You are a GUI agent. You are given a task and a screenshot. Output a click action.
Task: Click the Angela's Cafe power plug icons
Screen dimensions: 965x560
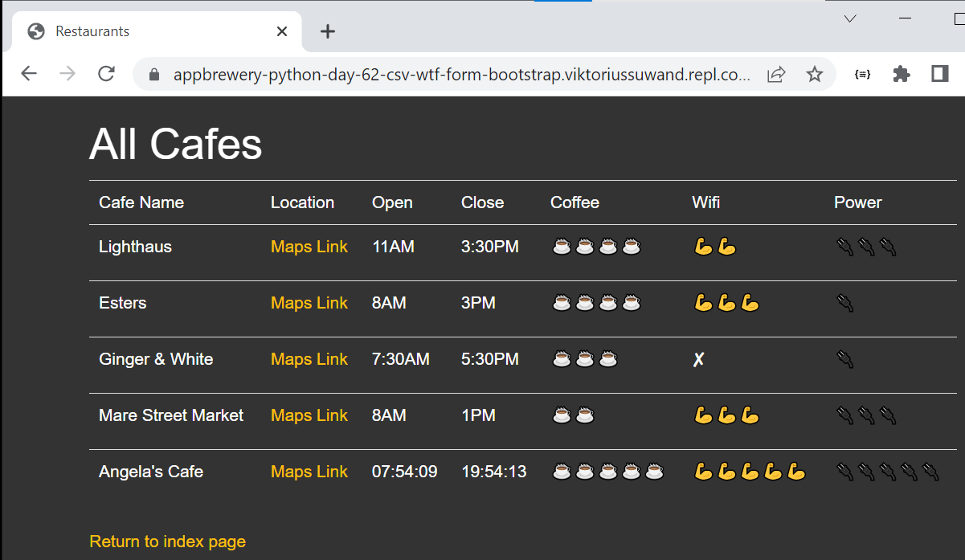coord(887,472)
